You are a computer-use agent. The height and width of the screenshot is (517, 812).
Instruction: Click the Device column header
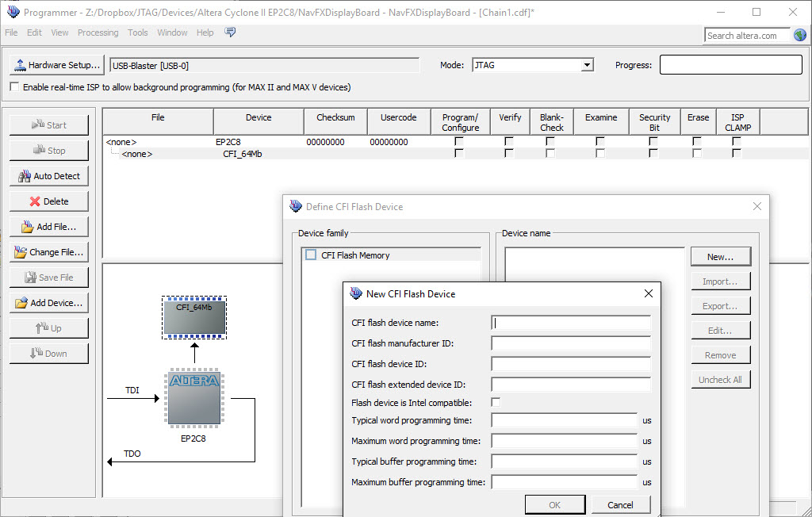point(259,122)
